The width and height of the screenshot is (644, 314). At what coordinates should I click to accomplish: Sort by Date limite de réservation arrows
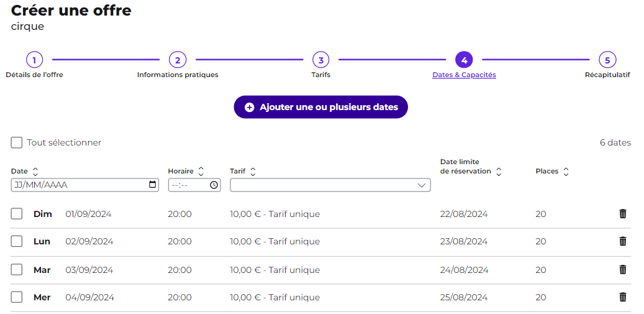click(x=499, y=172)
